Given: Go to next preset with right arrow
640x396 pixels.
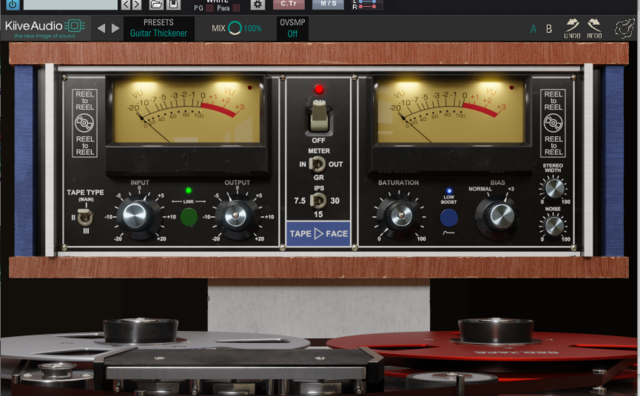Looking at the screenshot, I should tap(116, 28).
